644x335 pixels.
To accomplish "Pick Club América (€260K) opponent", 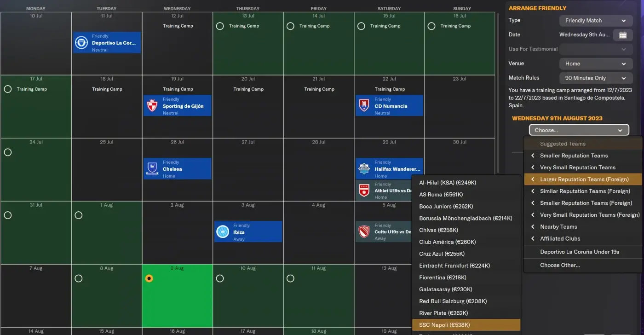I will coord(466,242).
